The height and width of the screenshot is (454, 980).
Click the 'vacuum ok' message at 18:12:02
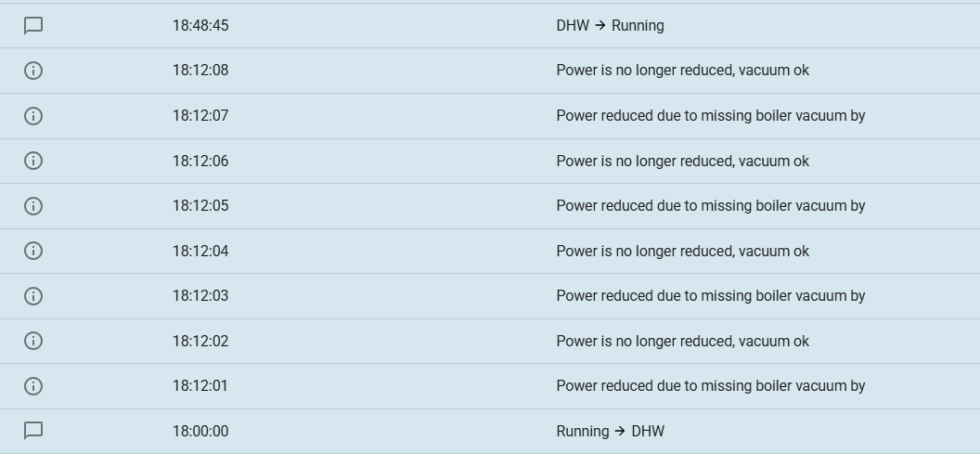click(682, 341)
